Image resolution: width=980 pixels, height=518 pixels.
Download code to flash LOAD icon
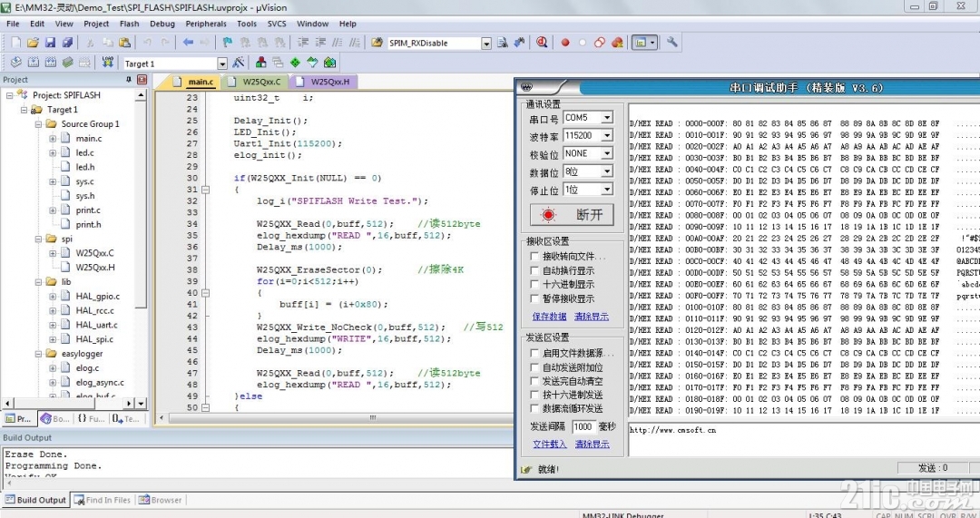(107, 63)
